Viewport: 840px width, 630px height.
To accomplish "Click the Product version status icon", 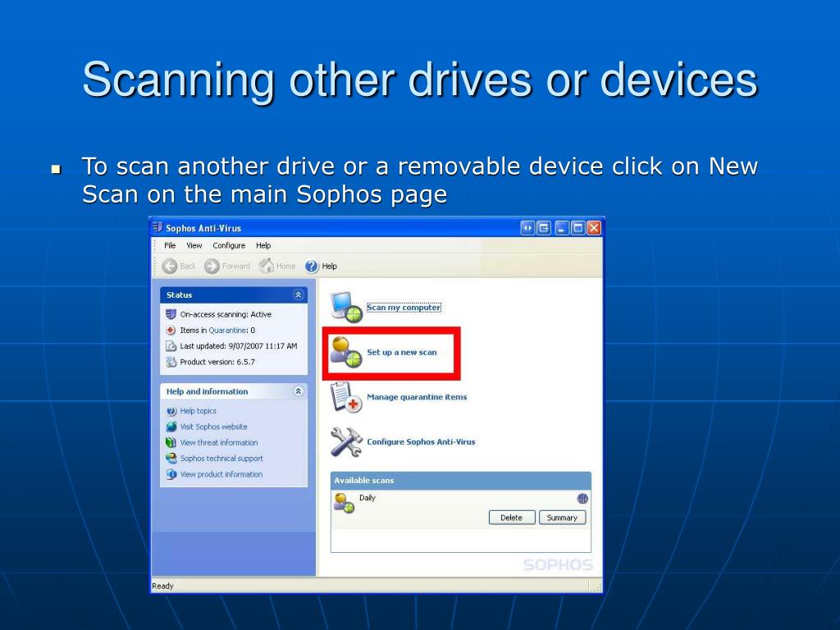I will click(171, 362).
